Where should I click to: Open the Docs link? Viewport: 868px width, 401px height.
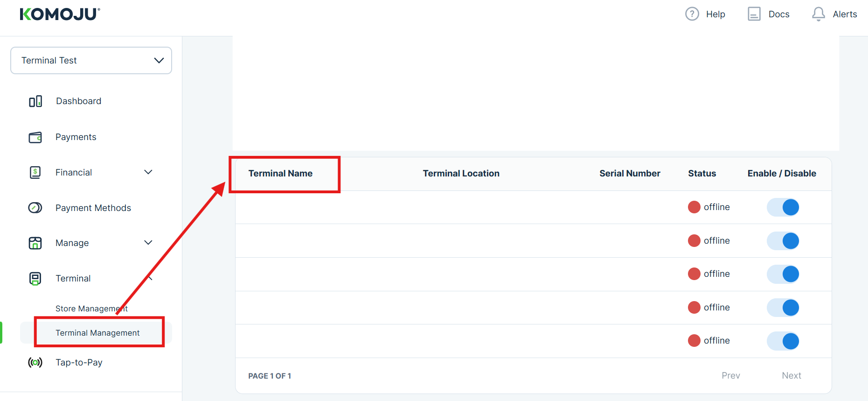[769, 14]
